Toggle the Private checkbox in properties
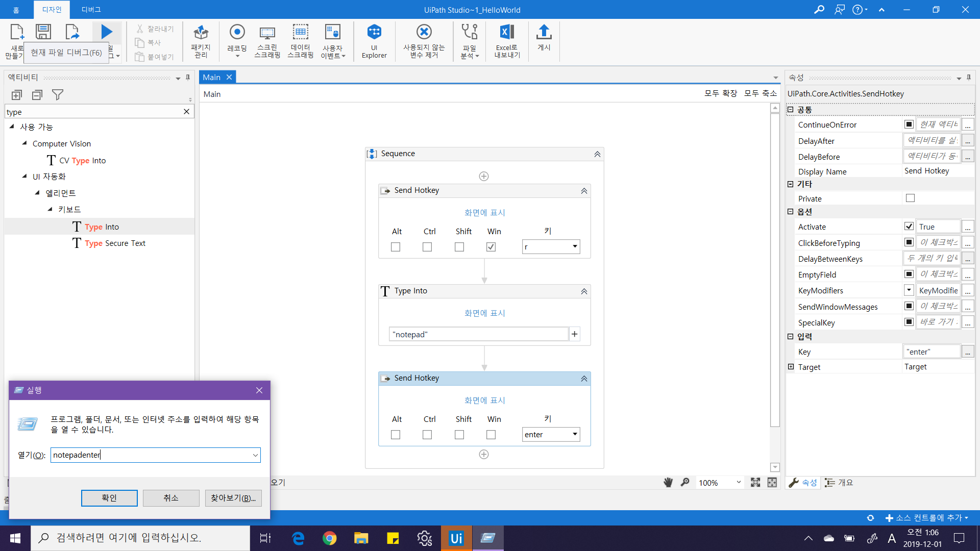The width and height of the screenshot is (980, 551). 910,198
